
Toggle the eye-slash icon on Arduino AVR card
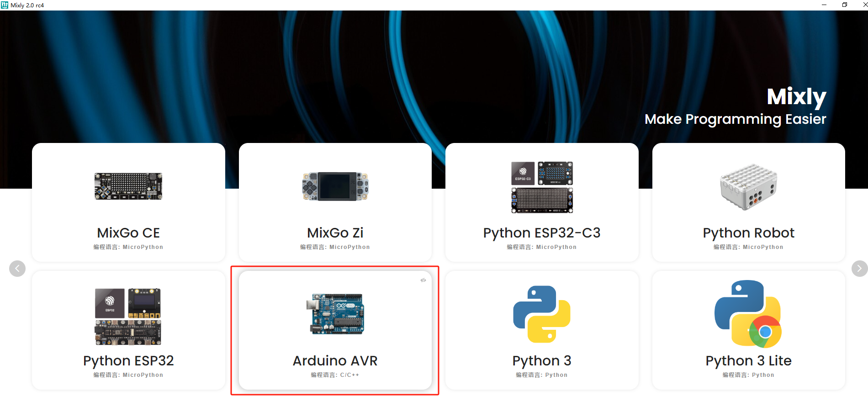click(423, 280)
